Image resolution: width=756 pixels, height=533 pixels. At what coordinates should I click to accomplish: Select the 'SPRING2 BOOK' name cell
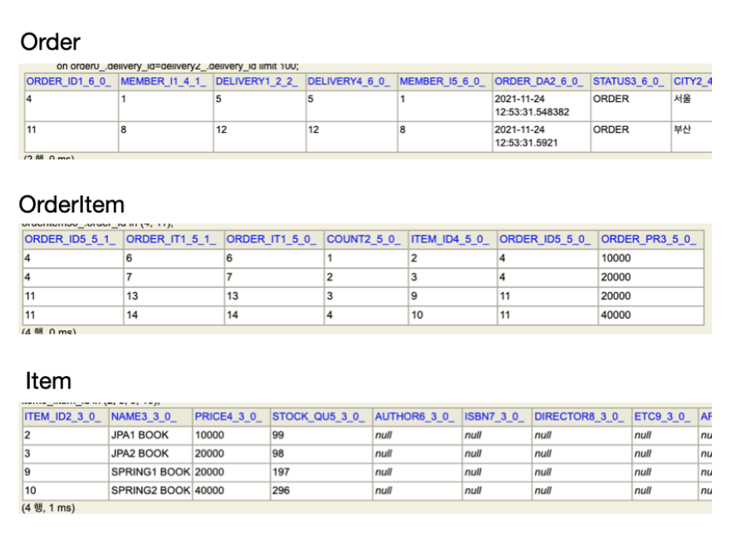click(x=150, y=491)
